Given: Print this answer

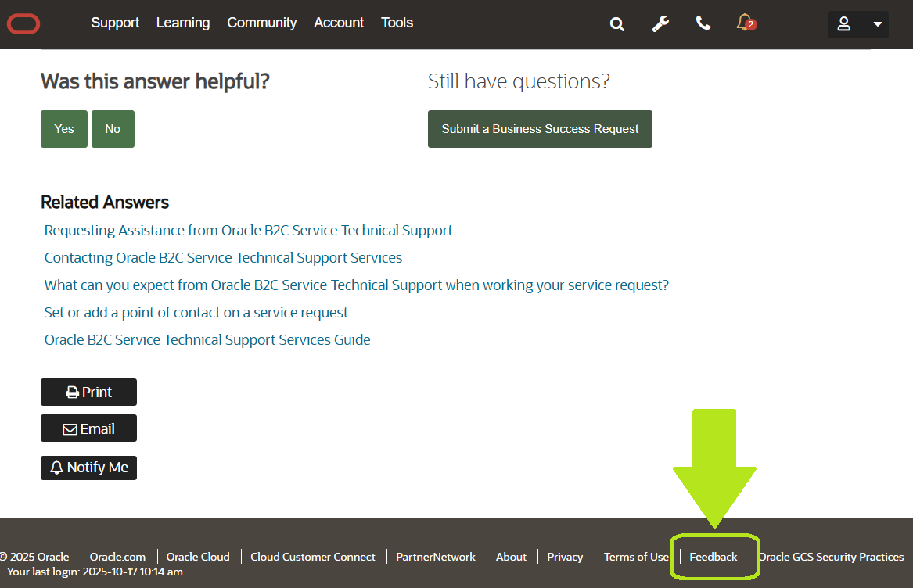Looking at the screenshot, I should (88, 393).
